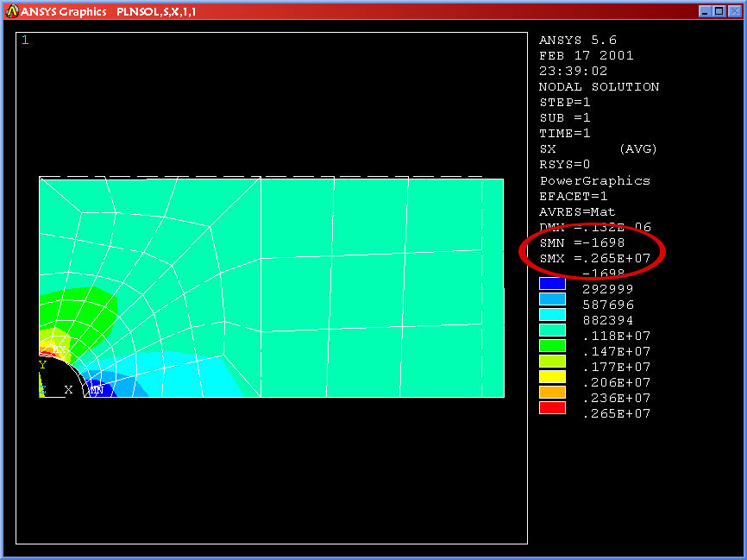
Task: Click the SMX =.265E+07 line
Action: 595,258
